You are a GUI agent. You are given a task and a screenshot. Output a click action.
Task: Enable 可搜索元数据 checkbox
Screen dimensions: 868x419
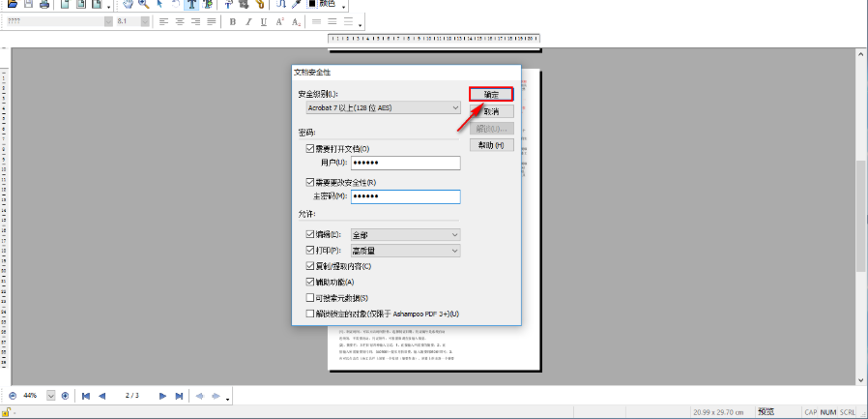point(310,298)
